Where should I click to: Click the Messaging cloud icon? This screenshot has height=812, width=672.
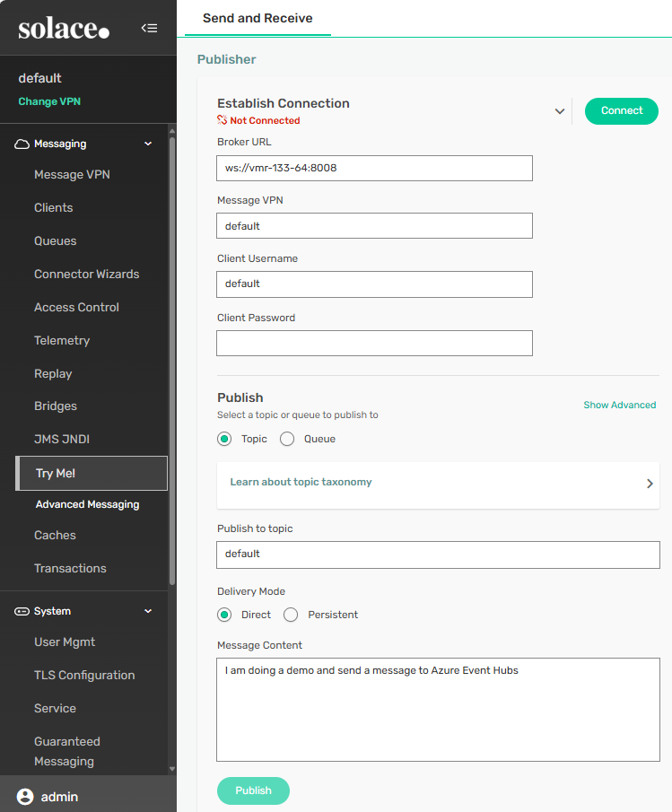point(22,144)
